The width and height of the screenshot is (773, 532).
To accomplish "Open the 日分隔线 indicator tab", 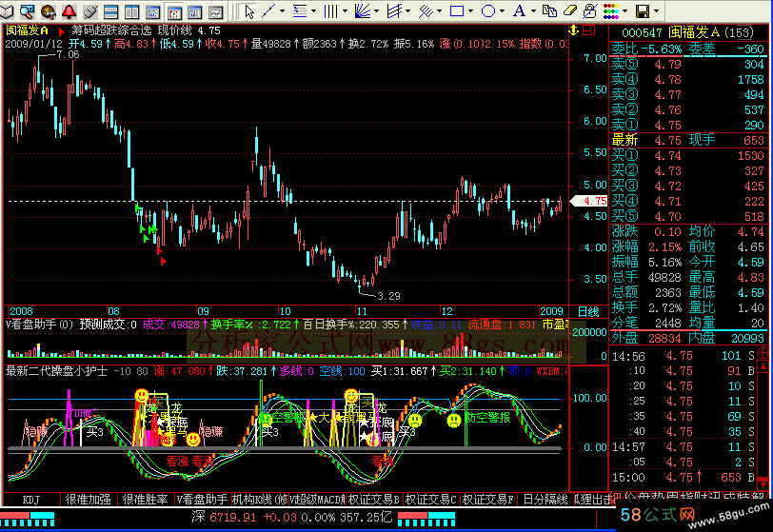I will pos(545,500).
